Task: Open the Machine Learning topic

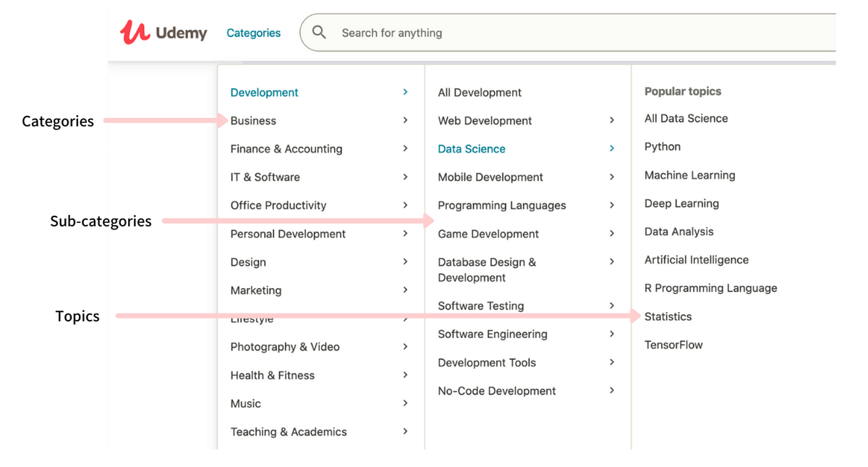Action: 689,174
